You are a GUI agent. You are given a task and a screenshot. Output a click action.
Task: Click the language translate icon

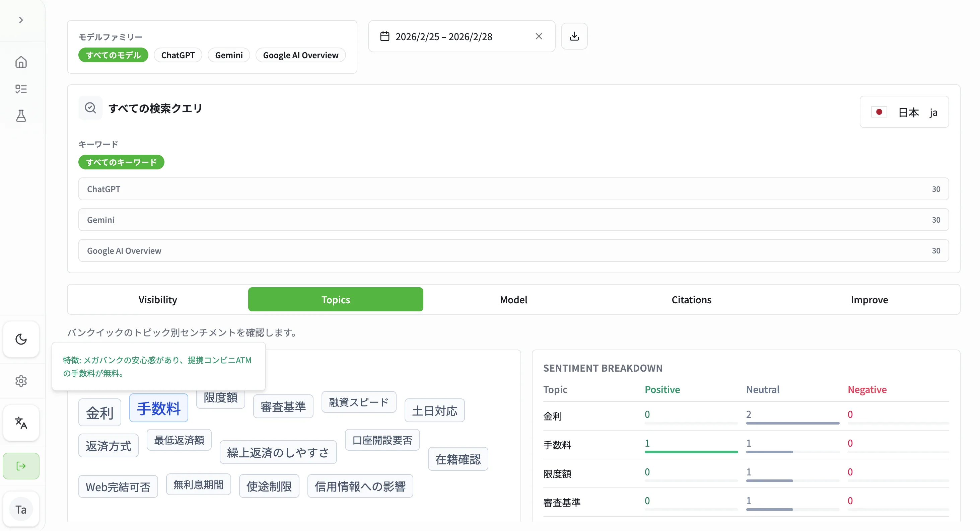point(21,423)
